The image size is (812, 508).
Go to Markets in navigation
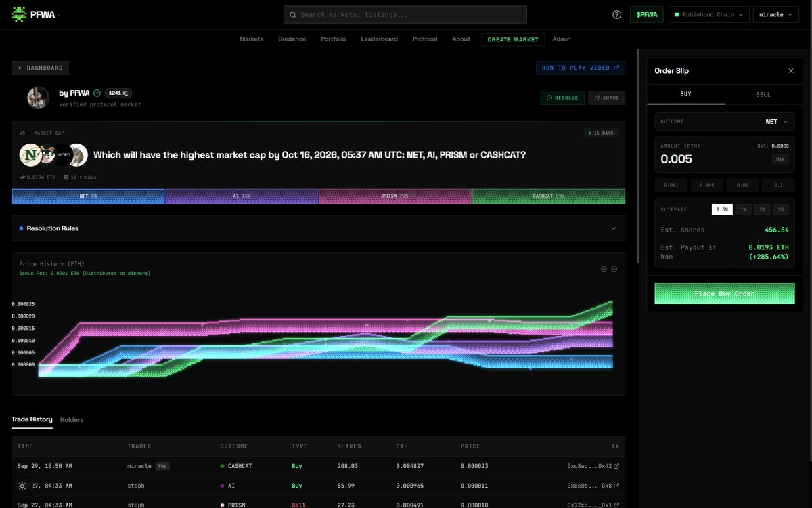[252, 39]
